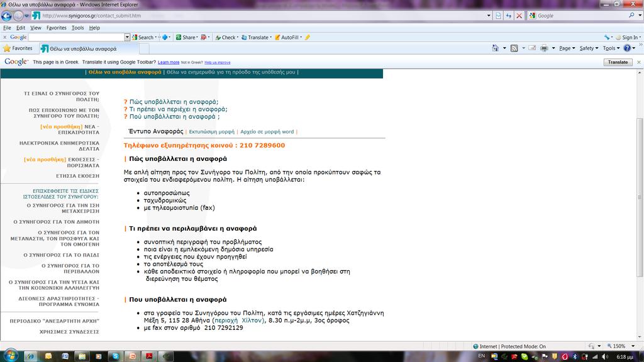Click the Google toolbar Share button
Screen dimensions: 644x362
tap(186, 37)
